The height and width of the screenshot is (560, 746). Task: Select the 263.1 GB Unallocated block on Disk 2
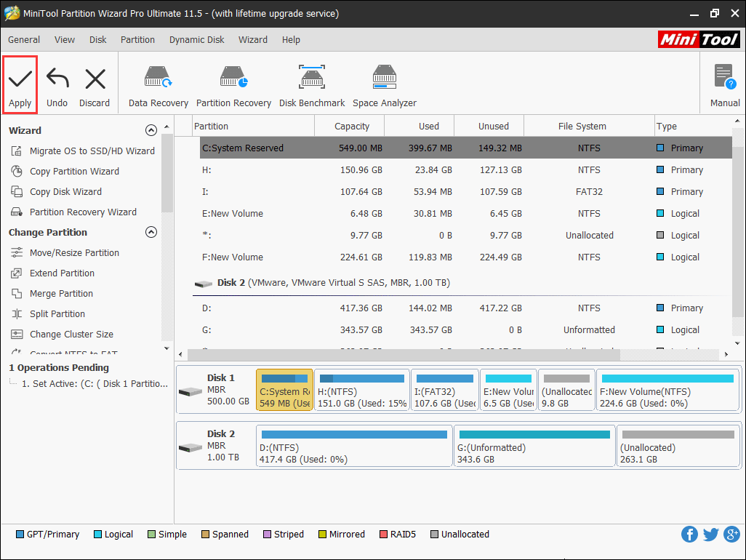(678, 446)
